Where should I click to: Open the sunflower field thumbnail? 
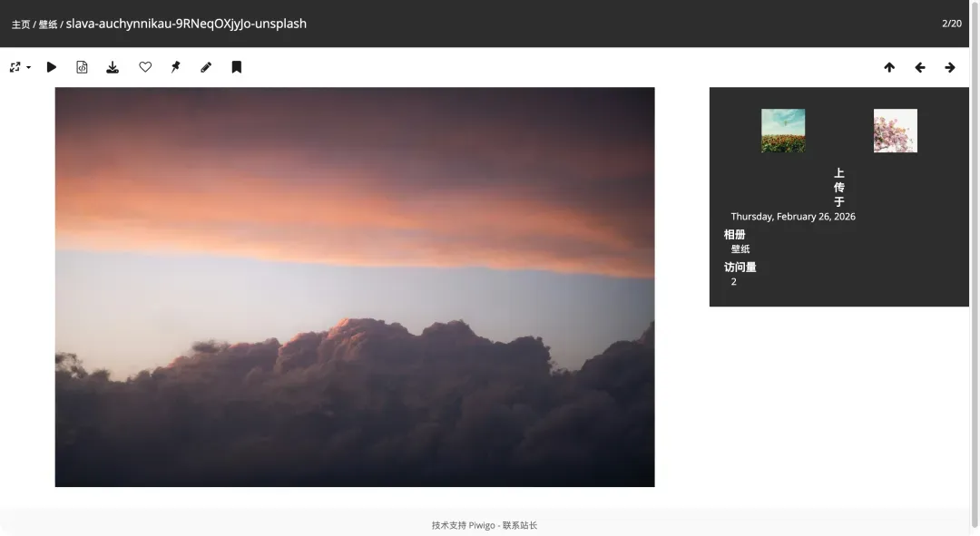(x=783, y=131)
